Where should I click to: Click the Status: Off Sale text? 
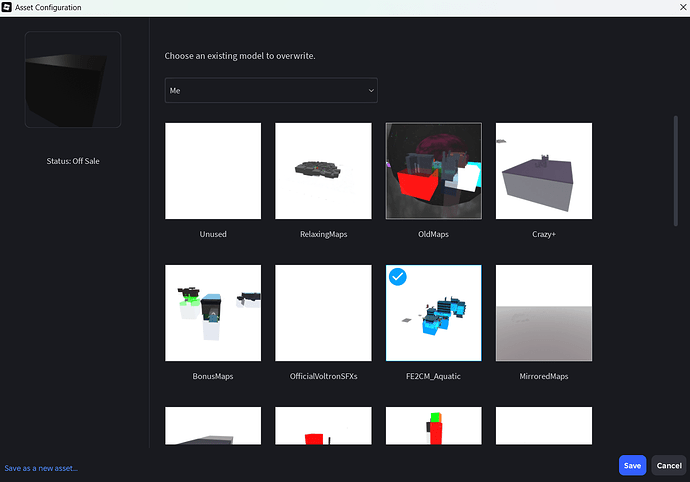(x=73, y=161)
